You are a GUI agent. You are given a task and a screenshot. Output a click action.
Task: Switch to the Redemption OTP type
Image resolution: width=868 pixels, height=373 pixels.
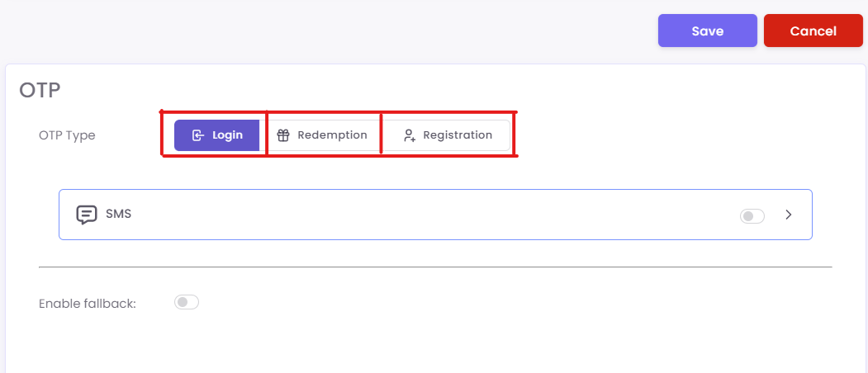[322, 135]
